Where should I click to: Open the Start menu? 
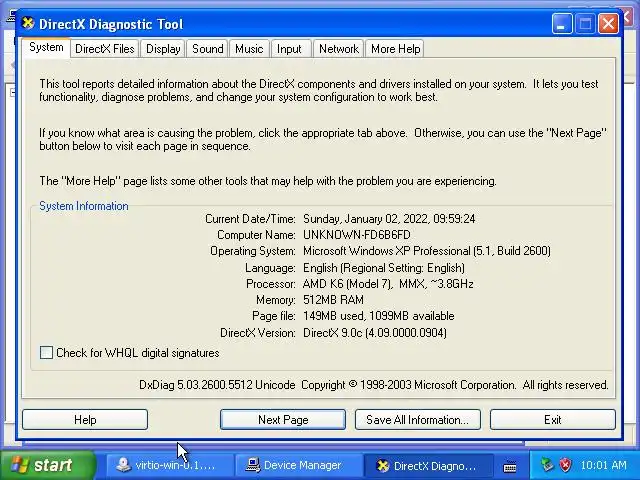[x=48, y=465]
